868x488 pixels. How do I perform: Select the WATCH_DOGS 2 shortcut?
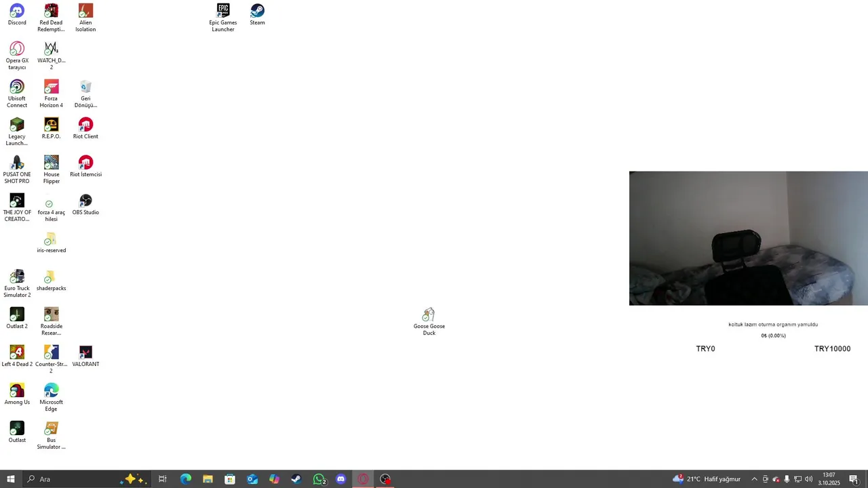tap(51, 56)
